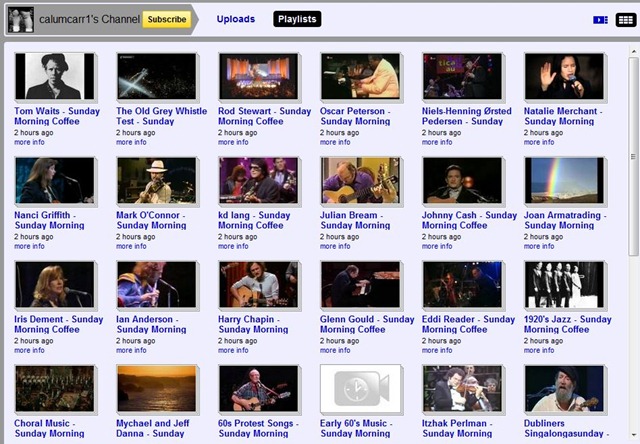Screen dimensions: 640x444
Task: Show more info for Joan Armatrading video
Action: tap(539, 246)
